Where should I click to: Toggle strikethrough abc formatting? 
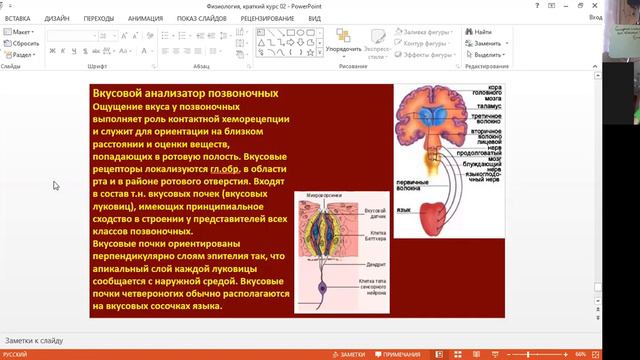pos(96,51)
